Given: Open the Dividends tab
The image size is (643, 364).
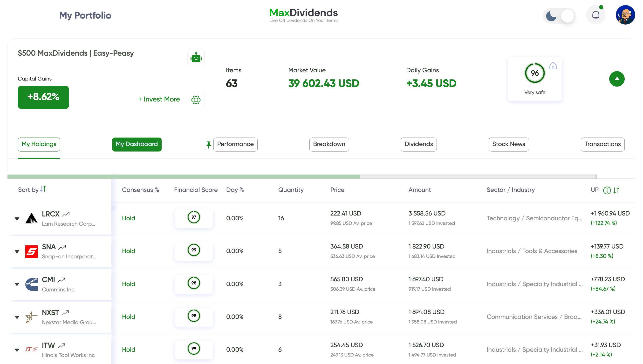Looking at the screenshot, I should (x=418, y=144).
